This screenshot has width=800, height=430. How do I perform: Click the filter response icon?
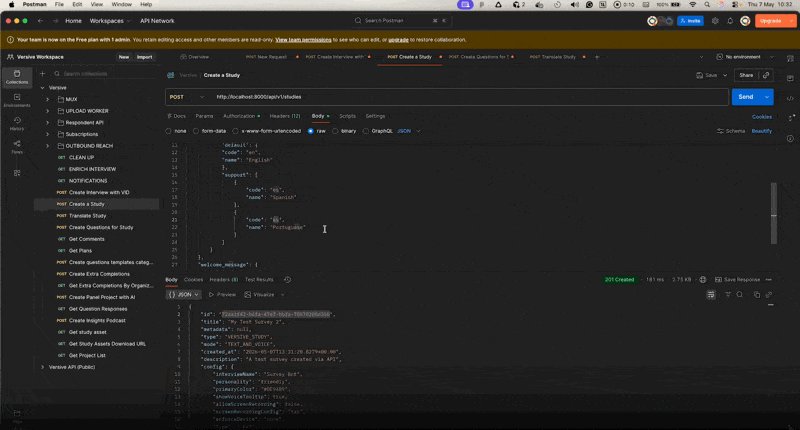click(728, 295)
